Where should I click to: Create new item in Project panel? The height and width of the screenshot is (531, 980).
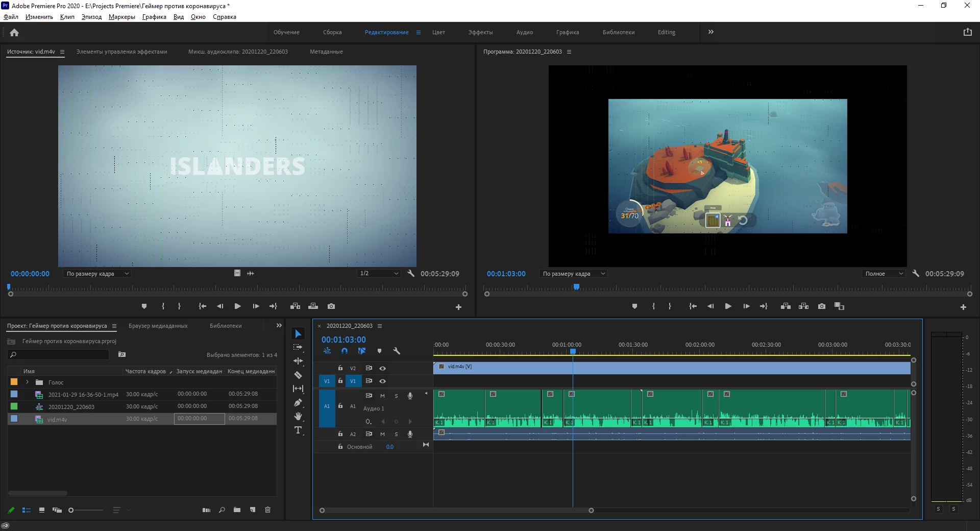[252, 510]
